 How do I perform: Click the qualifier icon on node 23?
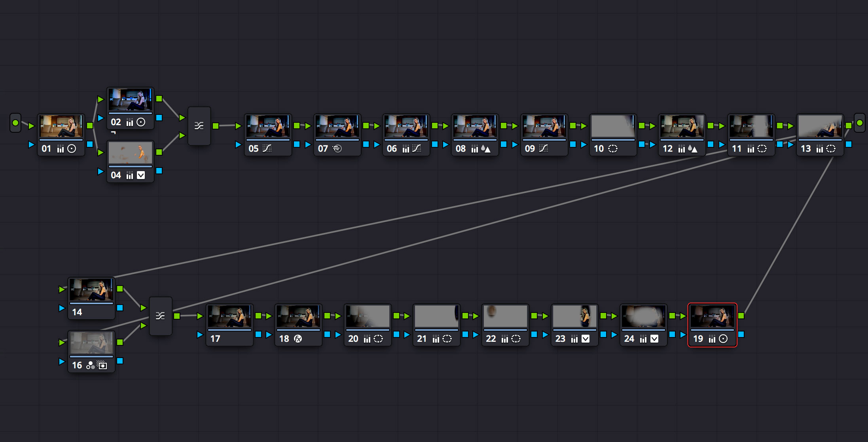pyautogui.click(x=586, y=339)
